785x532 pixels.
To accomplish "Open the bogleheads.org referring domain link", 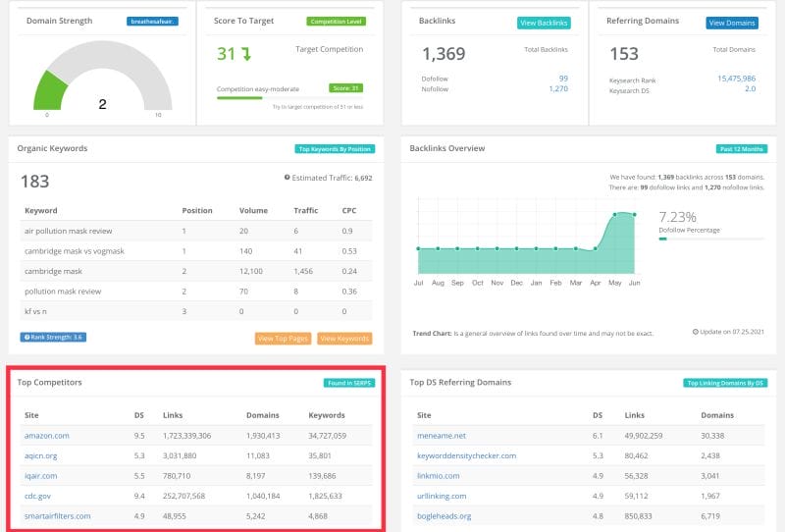I will pyautogui.click(x=444, y=516).
